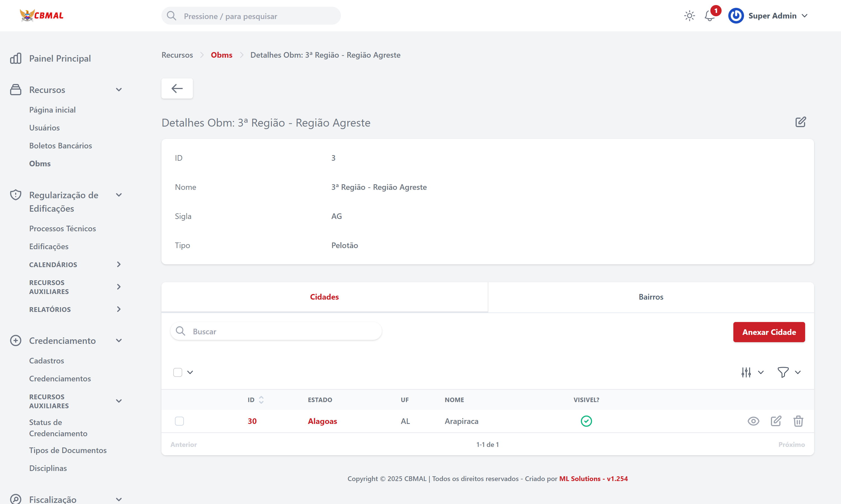The height and width of the screenshot is (504, 841).
Task: Delete the Arapiraca row with trash icon
Action: [798, 421]
